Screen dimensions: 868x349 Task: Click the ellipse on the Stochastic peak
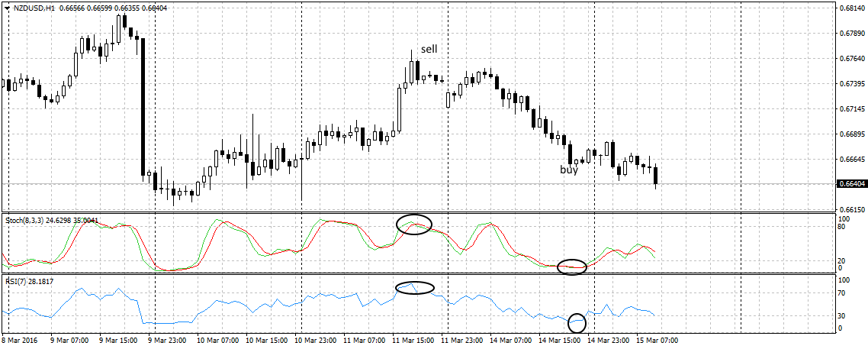(x=414, y=225)
